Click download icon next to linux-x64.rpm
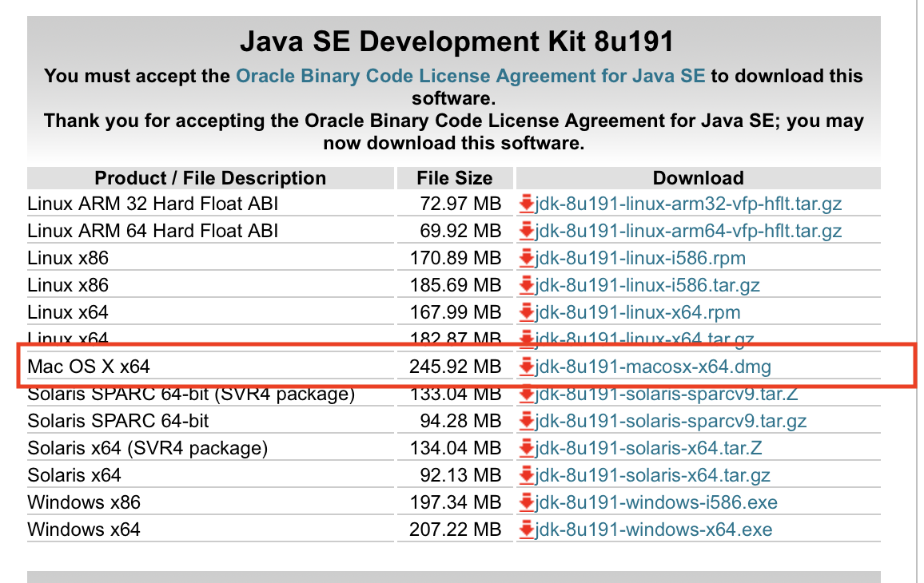 pyautogui.click(x=526, y=313)
